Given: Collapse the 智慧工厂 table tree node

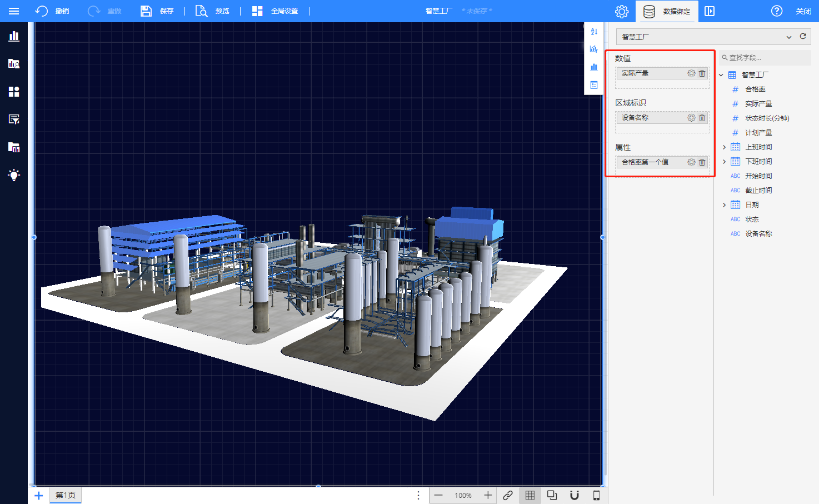Looking at the screenshot, I should (721, 75).
